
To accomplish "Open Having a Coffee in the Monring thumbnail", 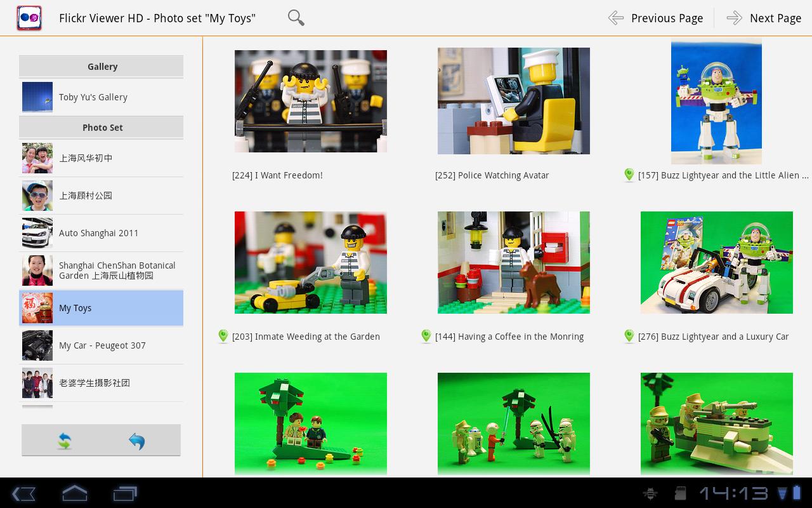I will click(514, 262).
